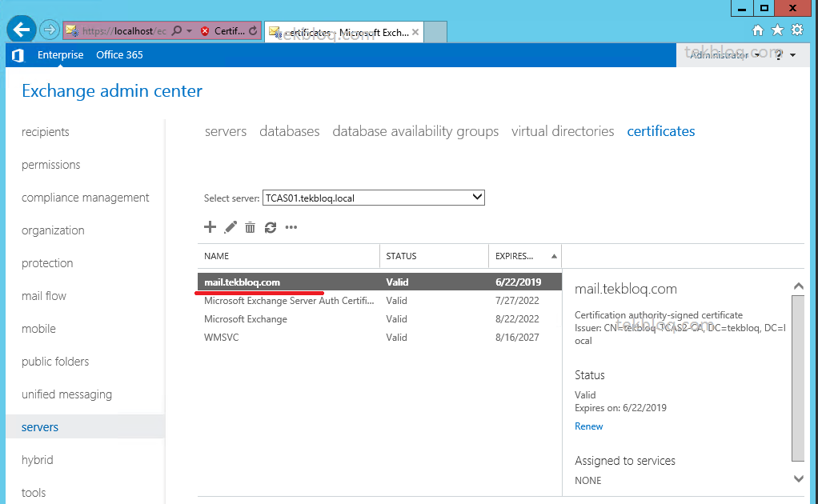818x504 pixels.
Task: Click the red certificate error icon
Action: pos(205,30)
